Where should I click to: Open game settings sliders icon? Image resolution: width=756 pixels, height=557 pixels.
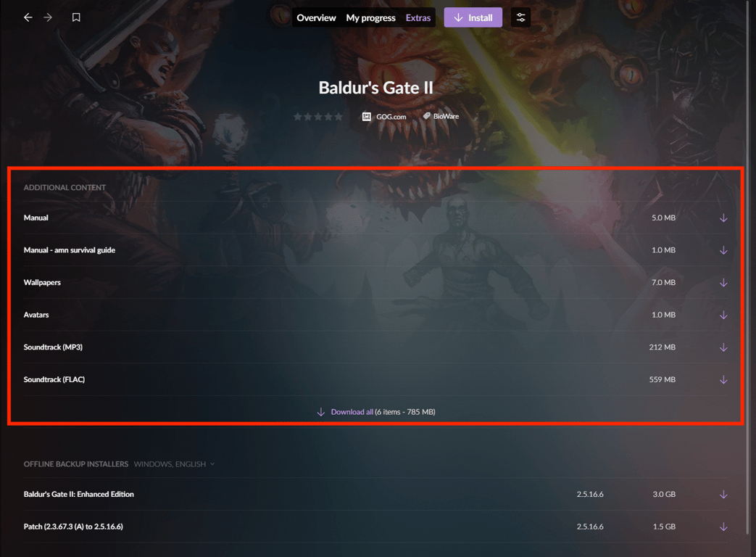[x=520, y=17]
